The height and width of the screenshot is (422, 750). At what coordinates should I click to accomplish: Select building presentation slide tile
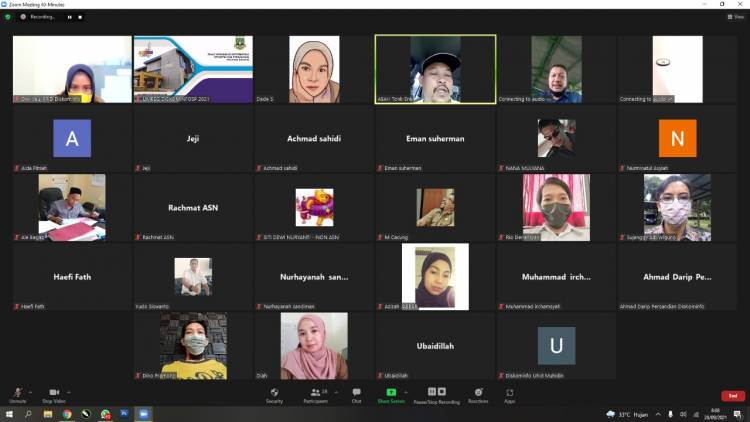pos(193,69)
